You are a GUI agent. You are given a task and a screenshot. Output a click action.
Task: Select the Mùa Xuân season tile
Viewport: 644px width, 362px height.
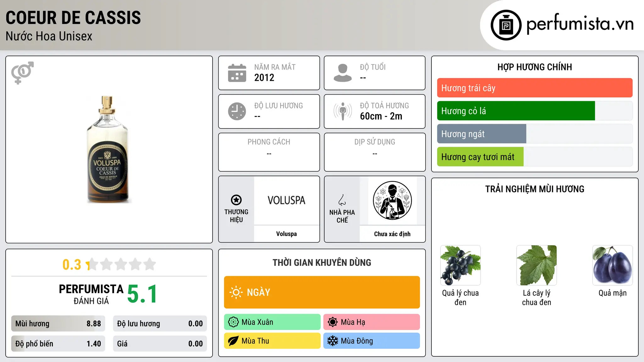click(272, 322)
